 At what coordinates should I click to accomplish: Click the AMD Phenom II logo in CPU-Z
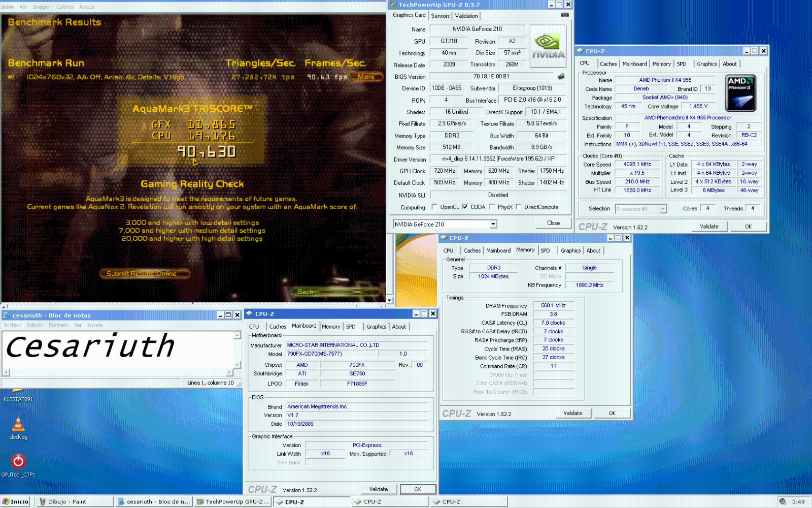tap(740, 93)
